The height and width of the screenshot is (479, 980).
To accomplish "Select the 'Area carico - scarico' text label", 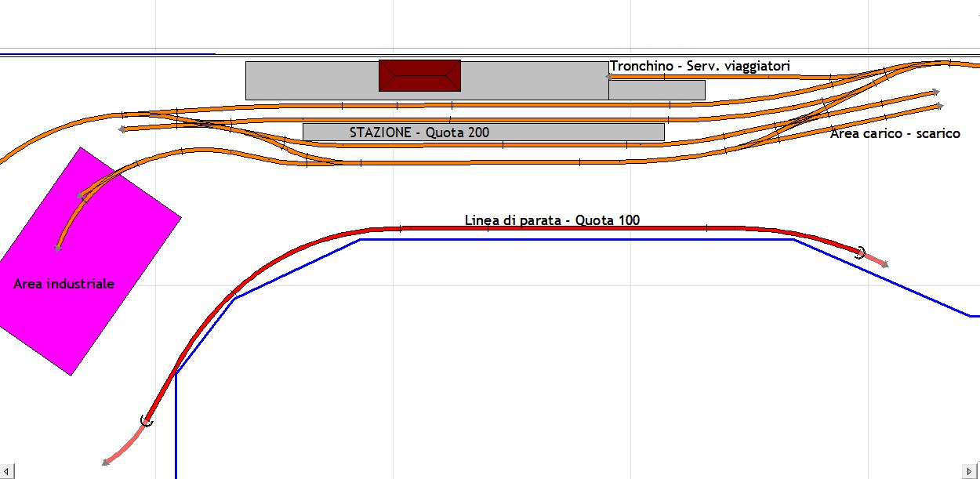I will tap(895, 133).
